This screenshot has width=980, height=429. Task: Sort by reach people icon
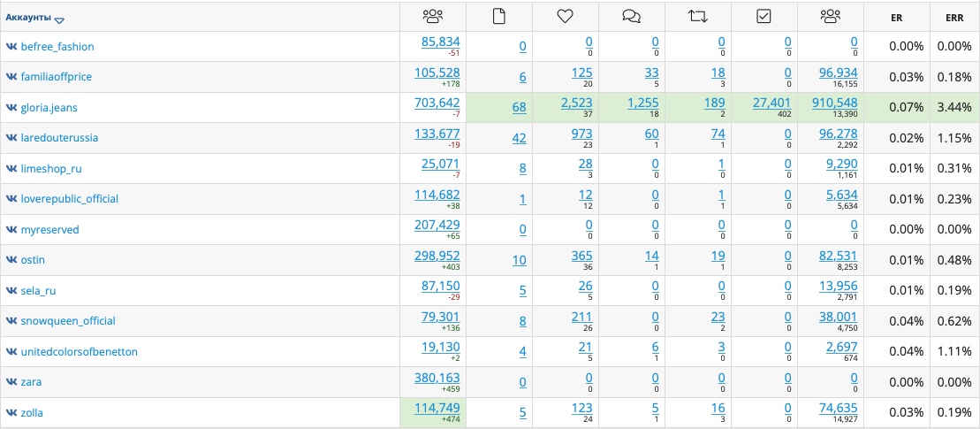[x=831, y=17]
